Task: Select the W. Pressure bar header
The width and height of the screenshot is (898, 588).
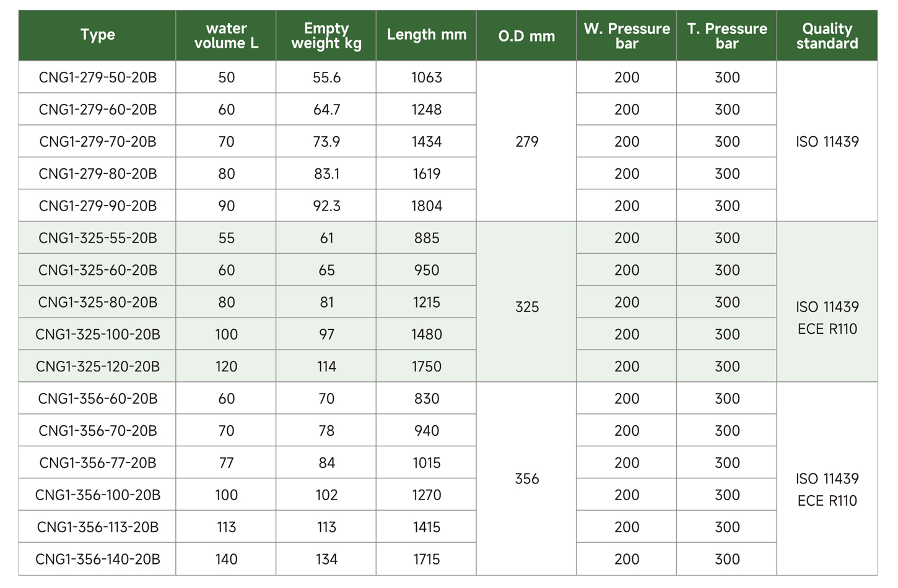Action: [x=627, y=35]
